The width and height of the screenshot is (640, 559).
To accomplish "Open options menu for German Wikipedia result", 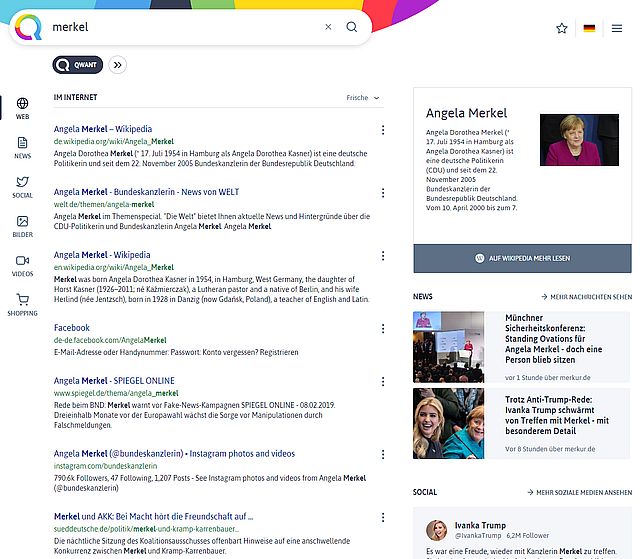I will [x=383, y=130].
